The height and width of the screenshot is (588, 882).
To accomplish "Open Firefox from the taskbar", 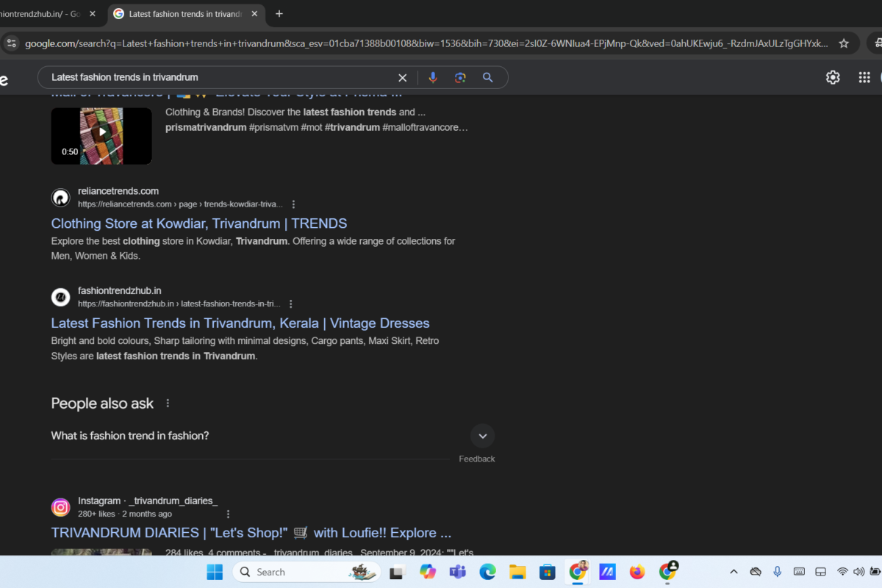I will [x=637, y=572].
